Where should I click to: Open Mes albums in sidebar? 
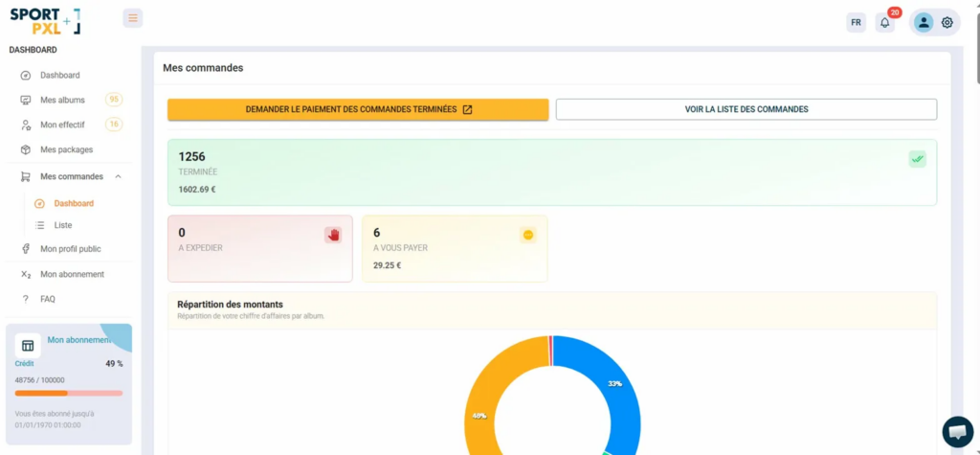click(x=62, y=100)
